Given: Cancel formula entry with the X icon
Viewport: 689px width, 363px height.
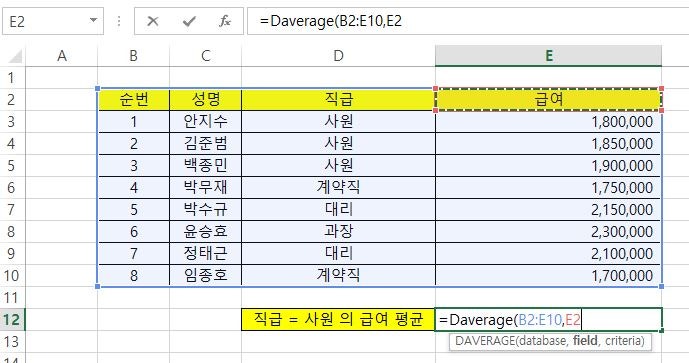Looking at the screenshot, I should tap(152, 21).
